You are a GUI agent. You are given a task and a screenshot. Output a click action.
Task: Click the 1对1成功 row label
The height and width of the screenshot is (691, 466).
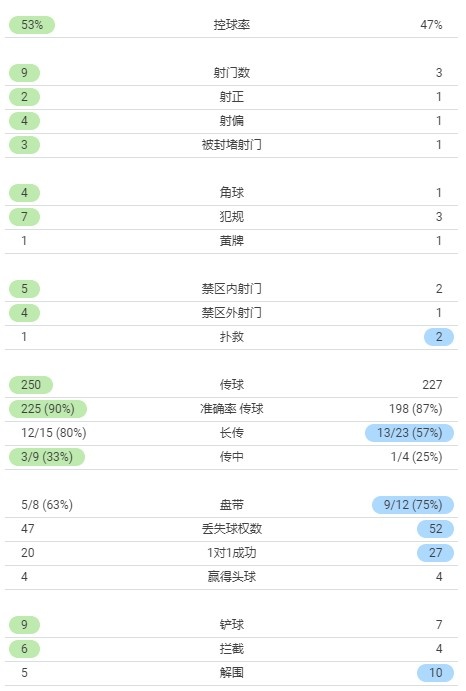pos(232,553)
